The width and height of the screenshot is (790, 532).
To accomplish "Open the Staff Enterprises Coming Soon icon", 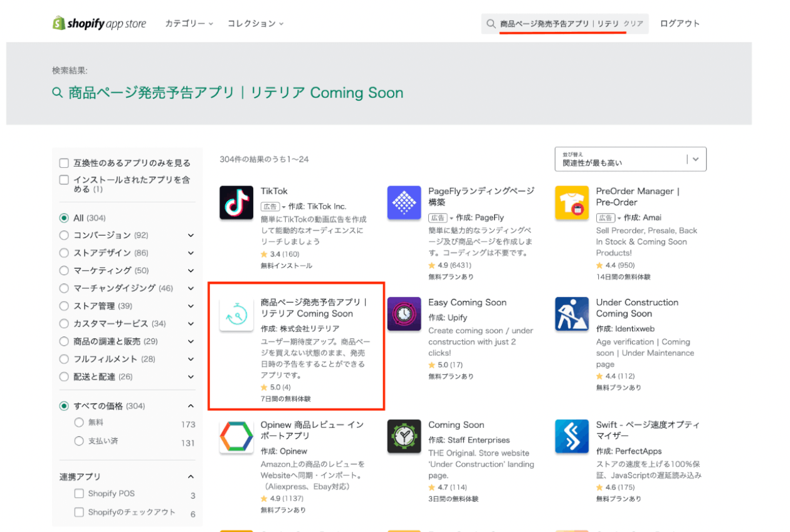I will coord(404,436).
